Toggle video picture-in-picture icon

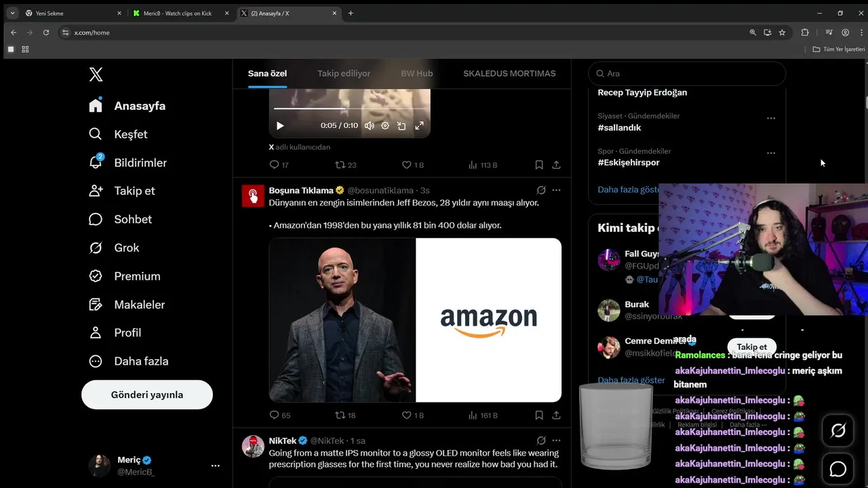(x=401, y=125)
